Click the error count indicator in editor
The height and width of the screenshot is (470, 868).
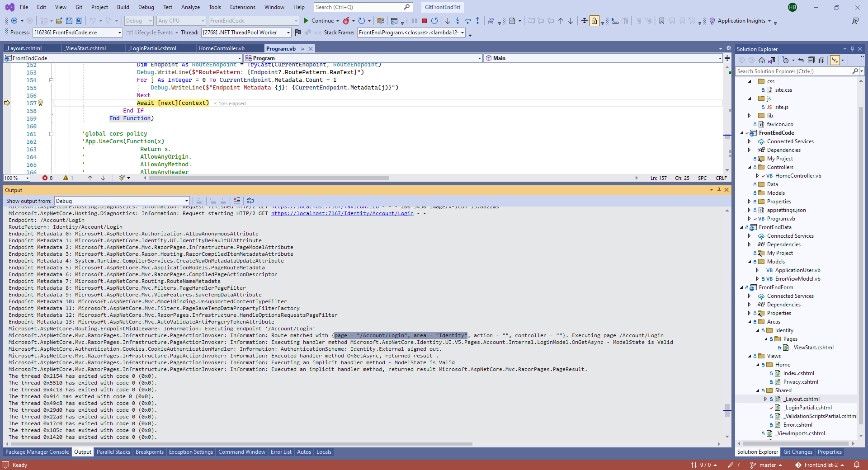(47, 178)
